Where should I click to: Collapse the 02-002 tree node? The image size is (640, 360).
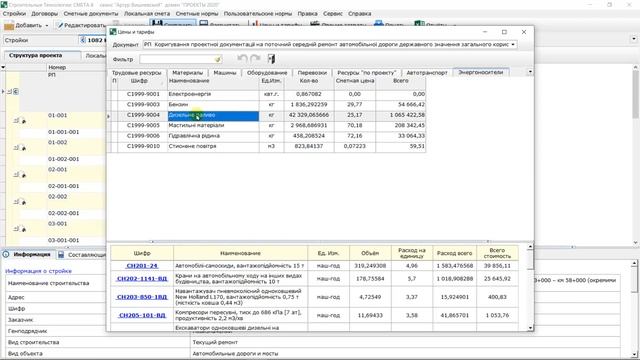tap(16, 202)
